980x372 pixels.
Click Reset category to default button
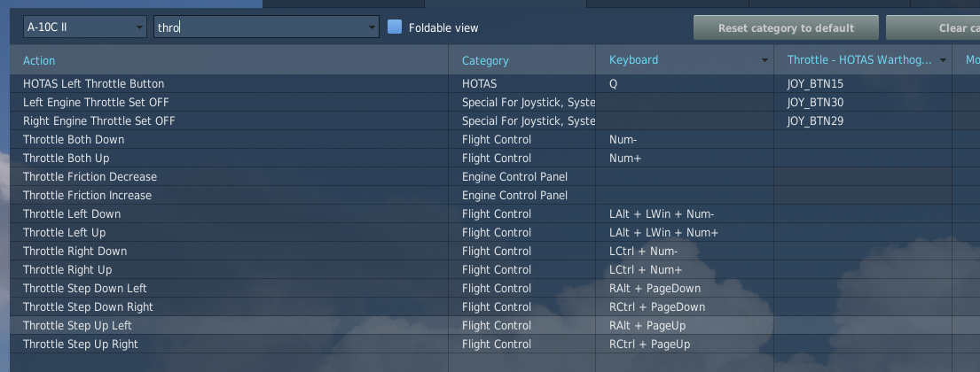(786, 28)
